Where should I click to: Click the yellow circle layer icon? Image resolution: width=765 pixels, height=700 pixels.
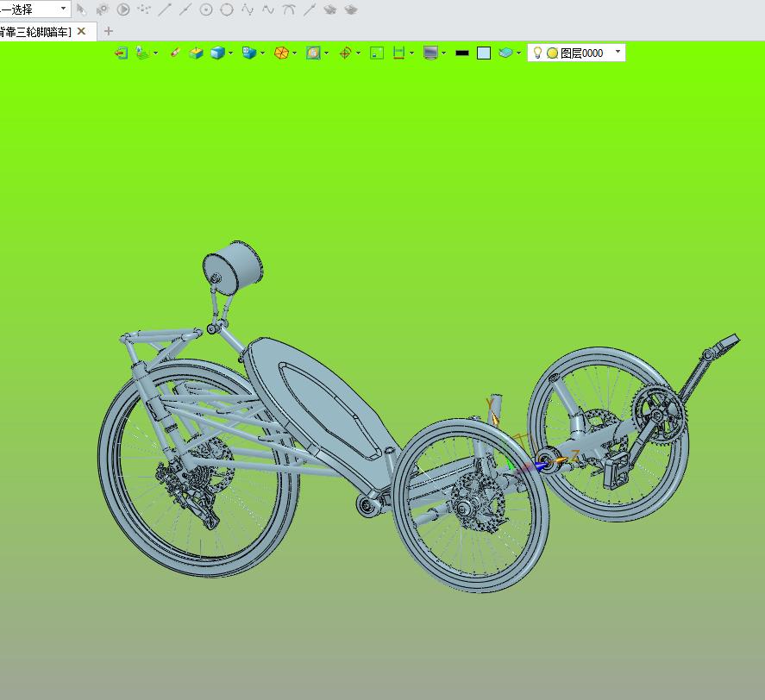[x=552, y=53]
